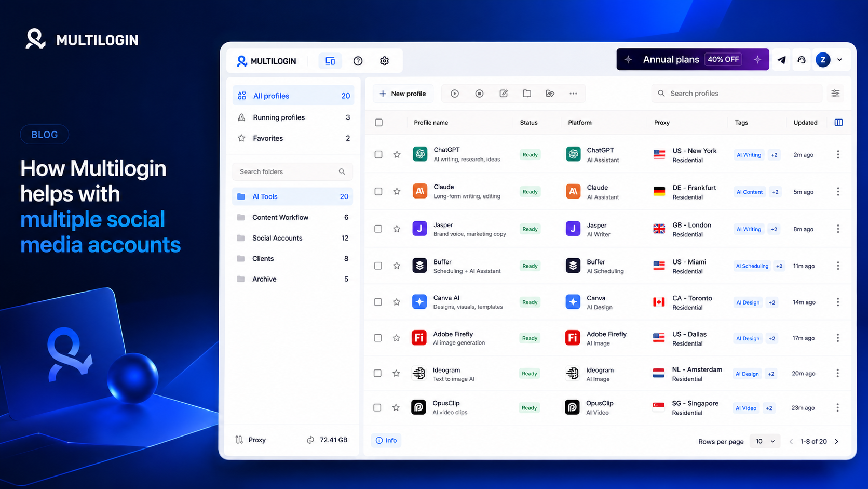The height and width of the screenshot is (489, 868).
Task: Select Running profiles in sidebar
Action: tap(293, 117)
